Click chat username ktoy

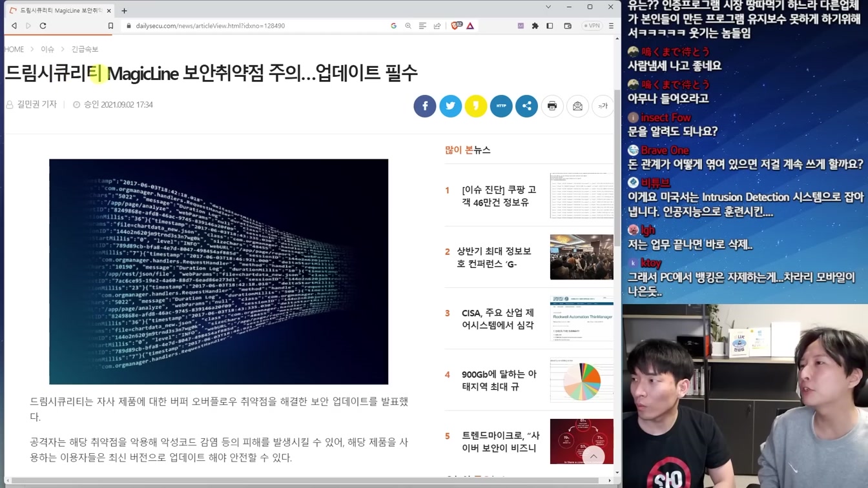click(x=651, y=263)
